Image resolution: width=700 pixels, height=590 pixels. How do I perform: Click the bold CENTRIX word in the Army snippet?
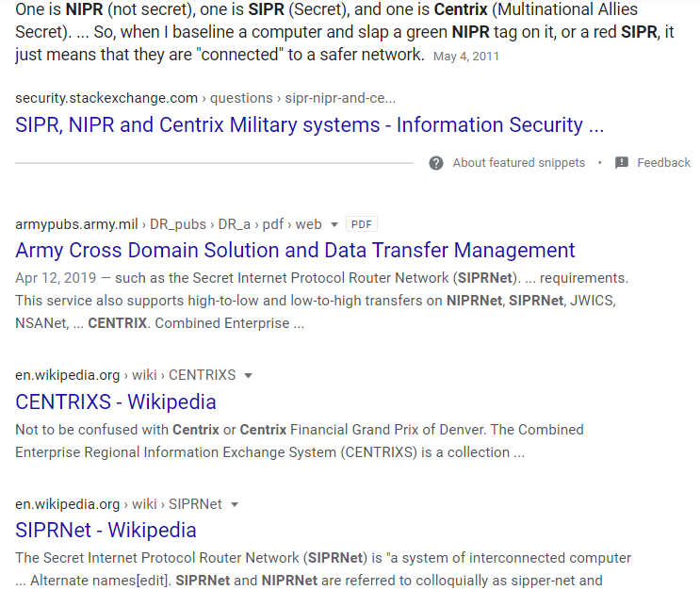[x=118, y=323]
